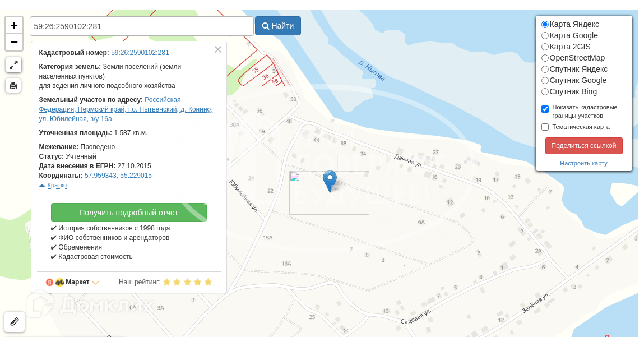Open cadastral number 59:26:2590102:281 link
644x337 pixels.
pyautogui.click(x=140, y=53)
